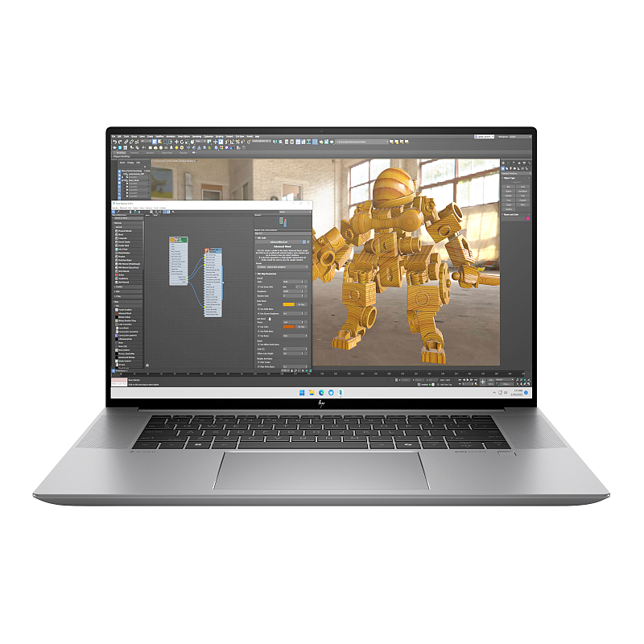Activate the Select and Move tool
This screenshot has height=644, width=644.
(x=176, y=142)
